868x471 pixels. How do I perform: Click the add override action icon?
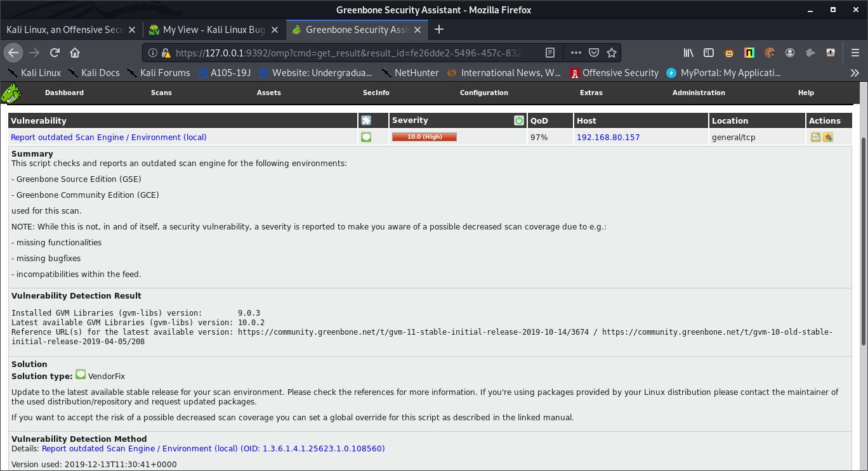[x=828, y=137]
